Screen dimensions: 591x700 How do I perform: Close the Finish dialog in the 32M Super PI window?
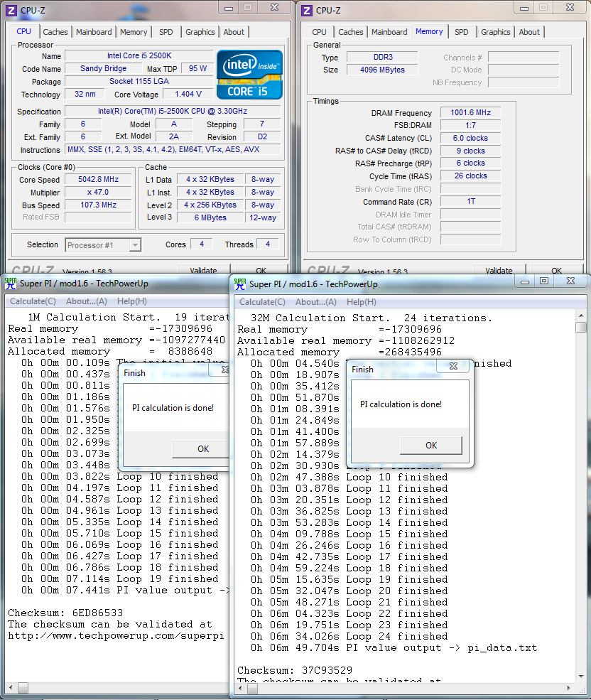click(x=453, y=366)
